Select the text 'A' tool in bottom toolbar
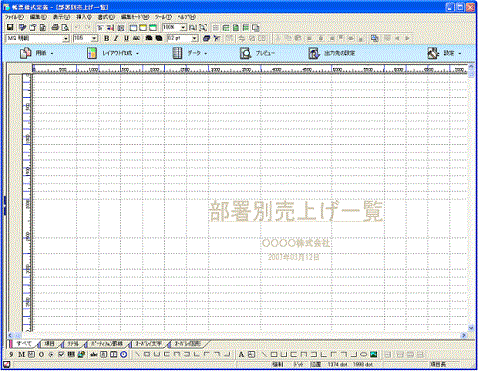478x371 pixels. (x=241, y=354)
